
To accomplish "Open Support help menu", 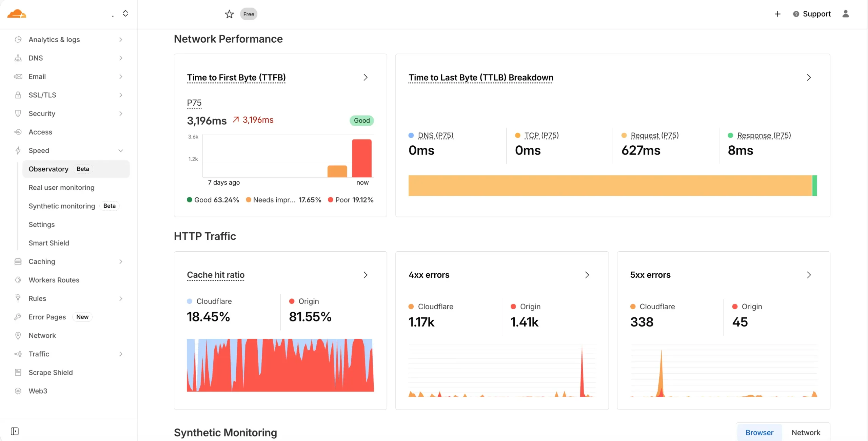I will pyautogui.click(x=812, y=14).
